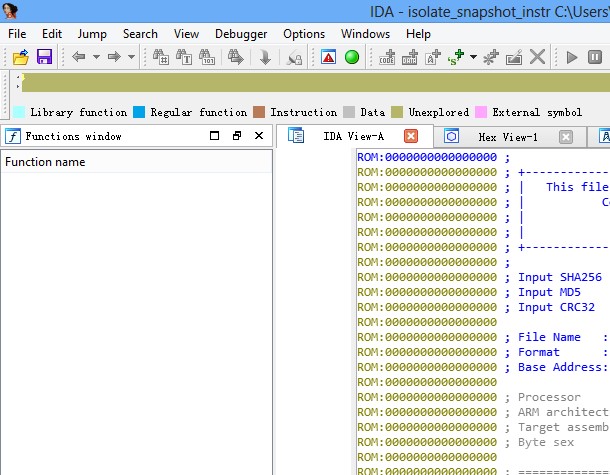Save the database with the floppy icon
Image resolution: width=610 pixels, height=475 pixels.
pos(44,57)
